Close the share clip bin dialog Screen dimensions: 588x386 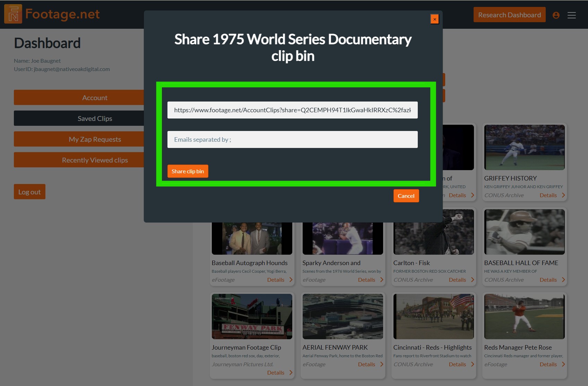coord(434,19)
